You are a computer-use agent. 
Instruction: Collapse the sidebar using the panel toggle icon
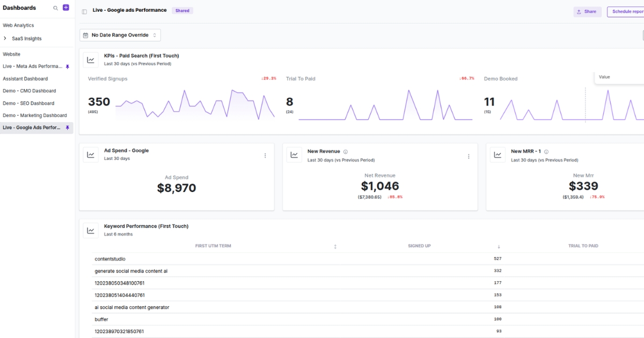pyautogui.click(x=84, y=10)
